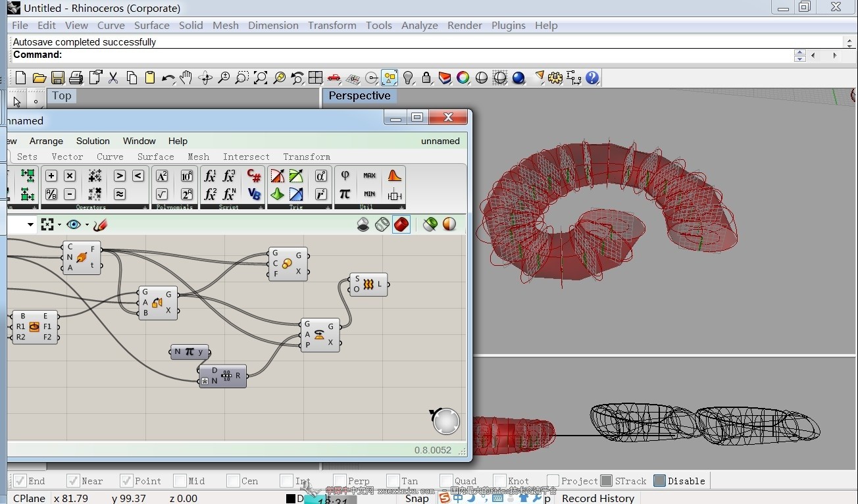
Task: Click the blue render sphere icon
Action: coord(518,78)
